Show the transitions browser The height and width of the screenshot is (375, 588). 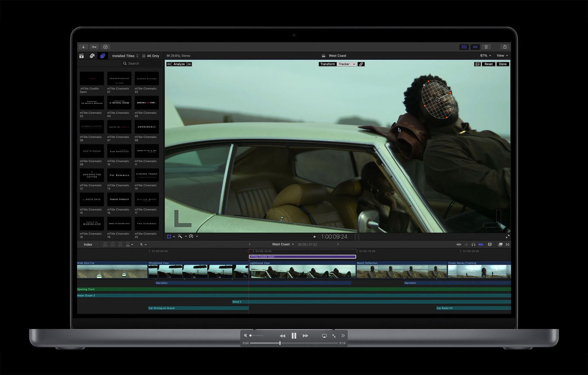pyautogui.click(x=507, y=244)
